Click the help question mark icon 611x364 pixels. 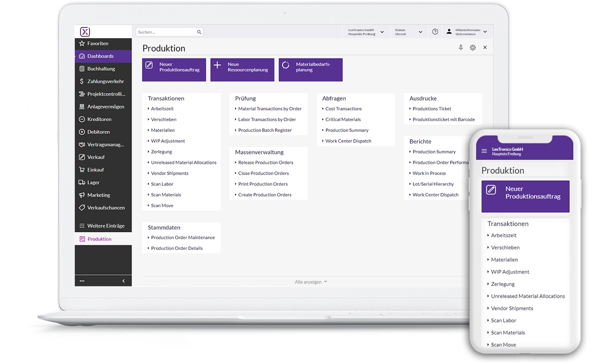(x=435, y=32)
